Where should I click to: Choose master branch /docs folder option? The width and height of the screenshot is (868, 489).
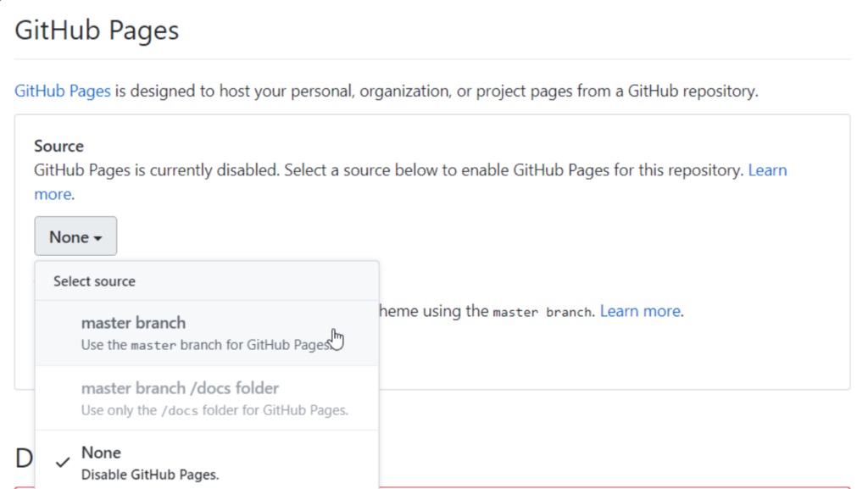207,398
